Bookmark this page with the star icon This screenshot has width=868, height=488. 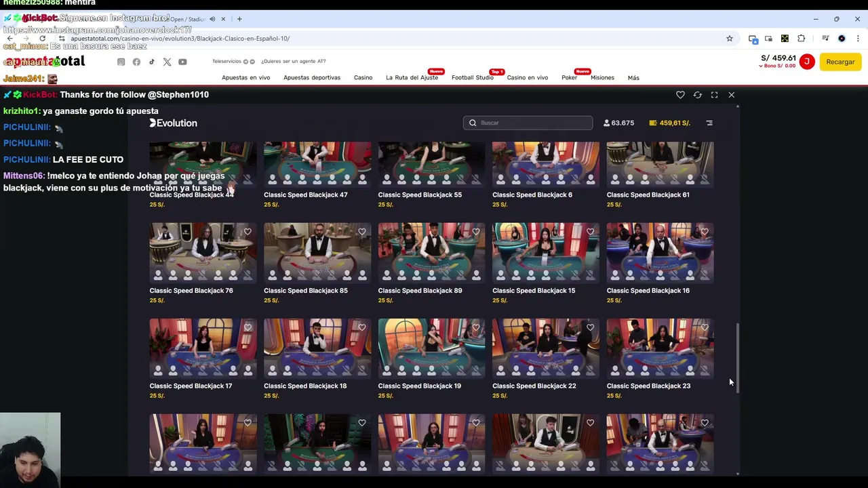point(730,39)
